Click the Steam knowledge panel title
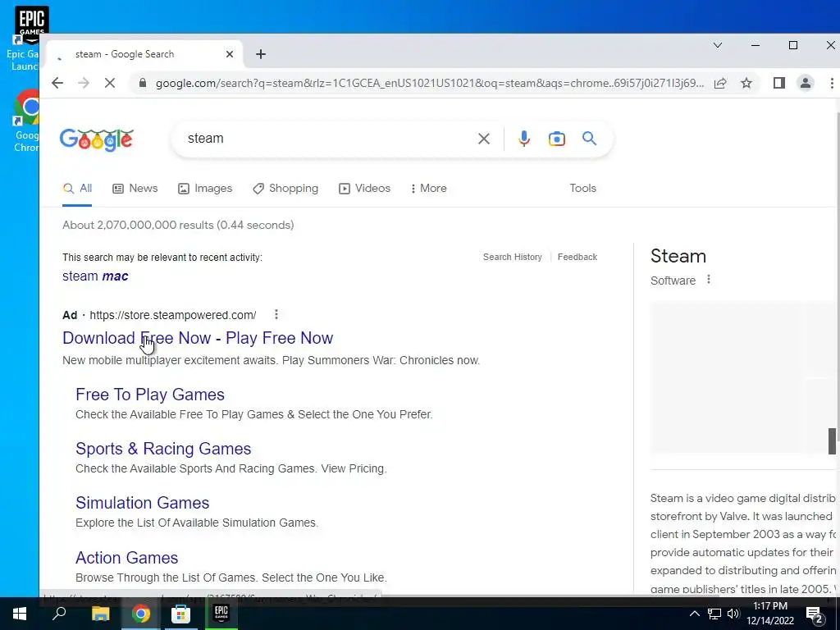Screen dimensions: 840x630 [678, 256]
